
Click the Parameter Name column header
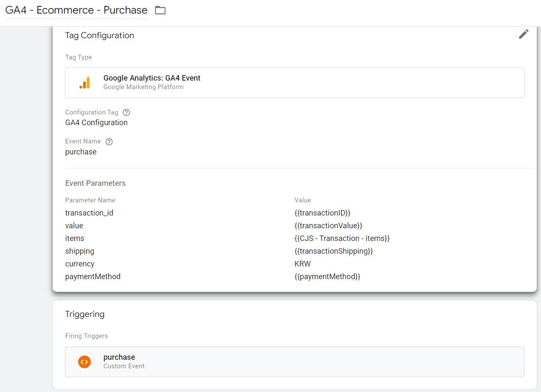[90, 200]
